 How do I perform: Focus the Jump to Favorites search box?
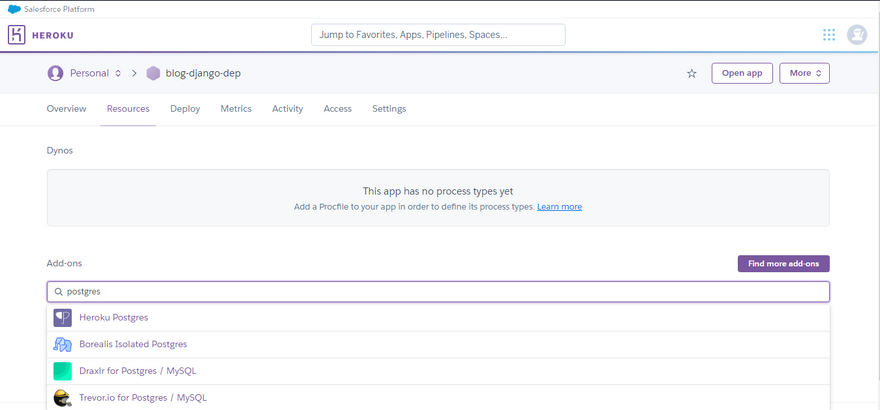tap(438, 35)
